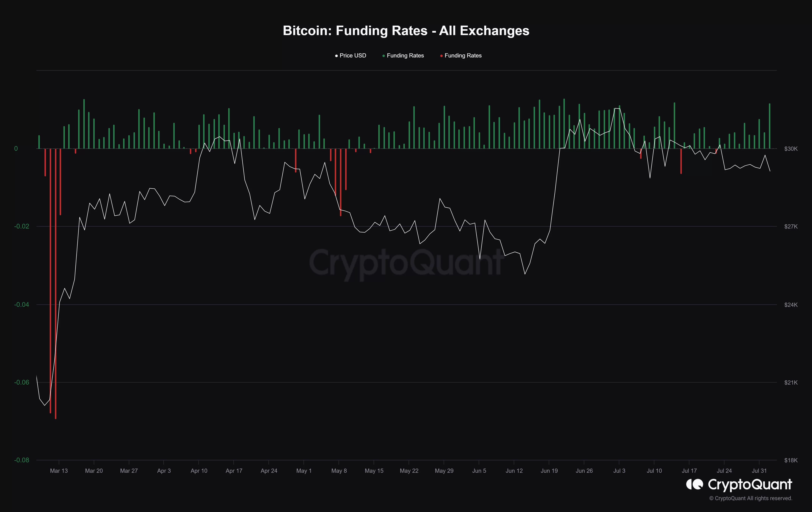Click the CryptoQuant logo icon at bottom right
Image resolution: width=812 pixels, height=512 pixels.
pos(695,484)
